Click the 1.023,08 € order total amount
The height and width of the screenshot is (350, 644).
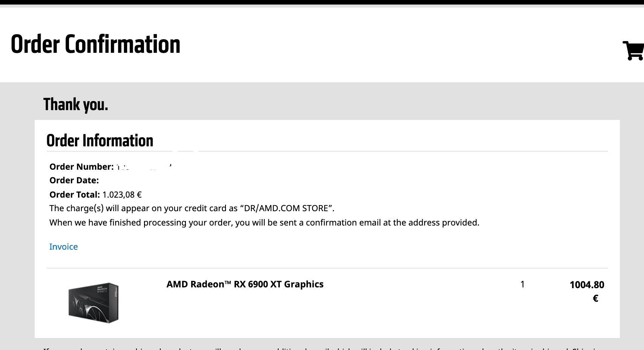coord(122,195)
